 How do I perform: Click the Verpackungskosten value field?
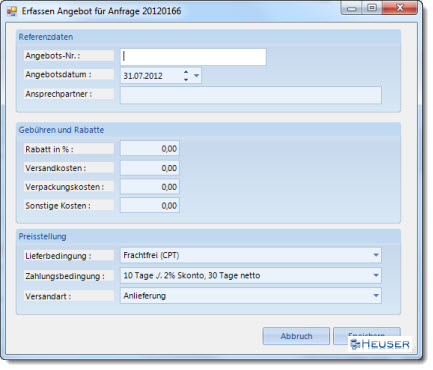(150, 187)
